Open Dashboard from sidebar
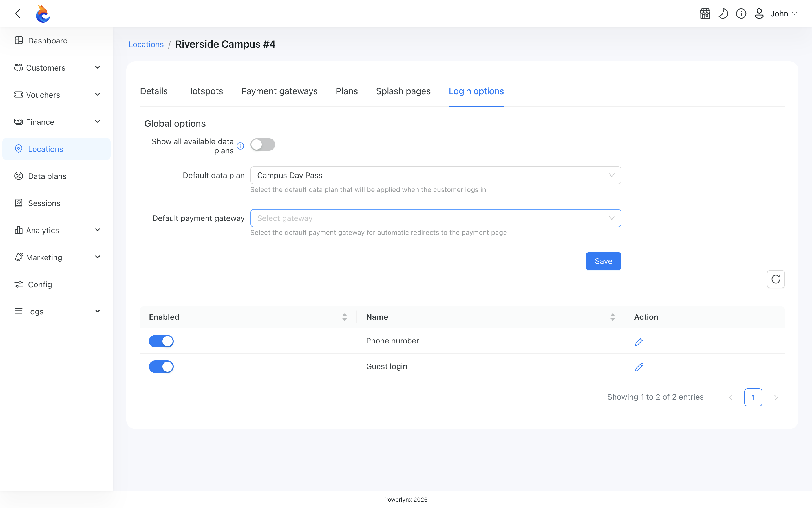 56,41
